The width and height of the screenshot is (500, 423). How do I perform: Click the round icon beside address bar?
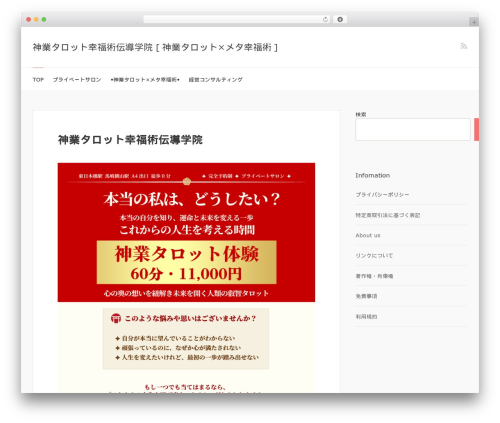340,20
